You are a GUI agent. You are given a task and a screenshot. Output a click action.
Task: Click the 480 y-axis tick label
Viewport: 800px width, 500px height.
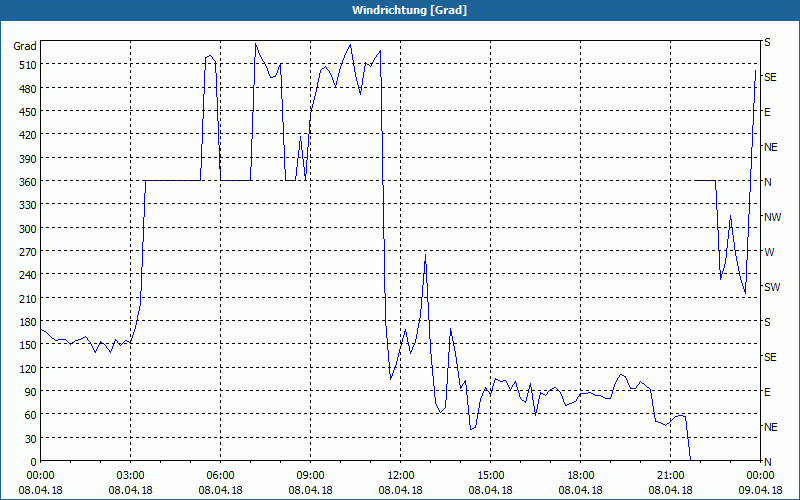(x=27, y=89)
